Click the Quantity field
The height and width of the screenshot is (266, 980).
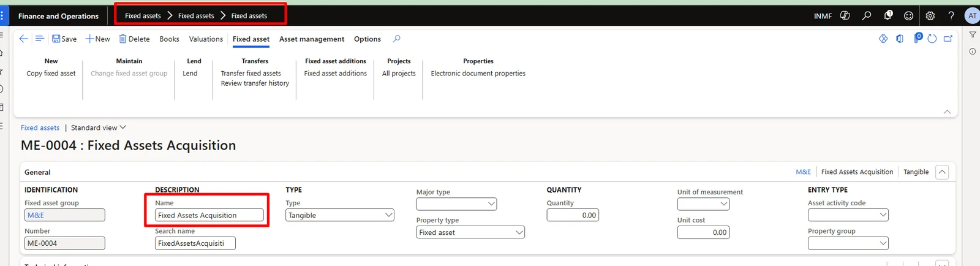(572, 215)
